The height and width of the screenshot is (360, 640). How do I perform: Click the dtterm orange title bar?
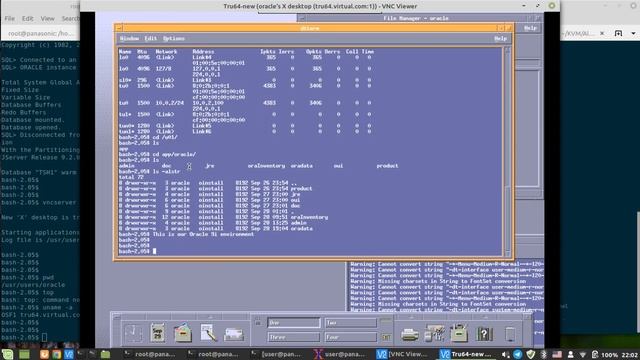pyautogui.click(x=310, y=28)
